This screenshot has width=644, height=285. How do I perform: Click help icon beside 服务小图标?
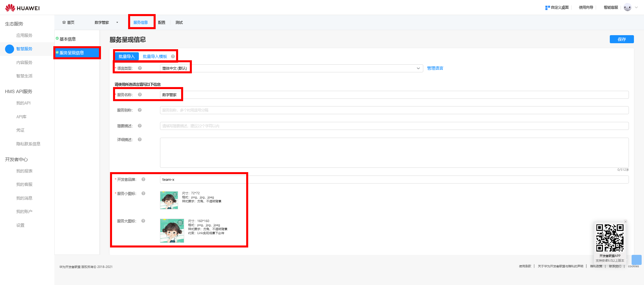pyautogui.click(x=143, y=193)
